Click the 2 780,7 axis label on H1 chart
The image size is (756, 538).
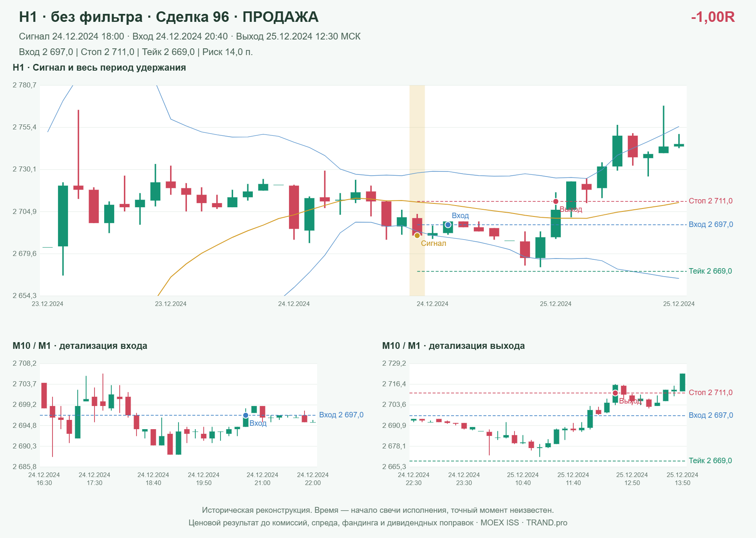click(24, 85)
